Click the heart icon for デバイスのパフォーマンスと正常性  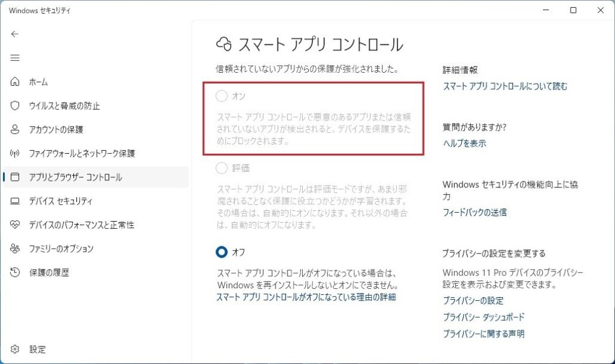pos(15,225)
